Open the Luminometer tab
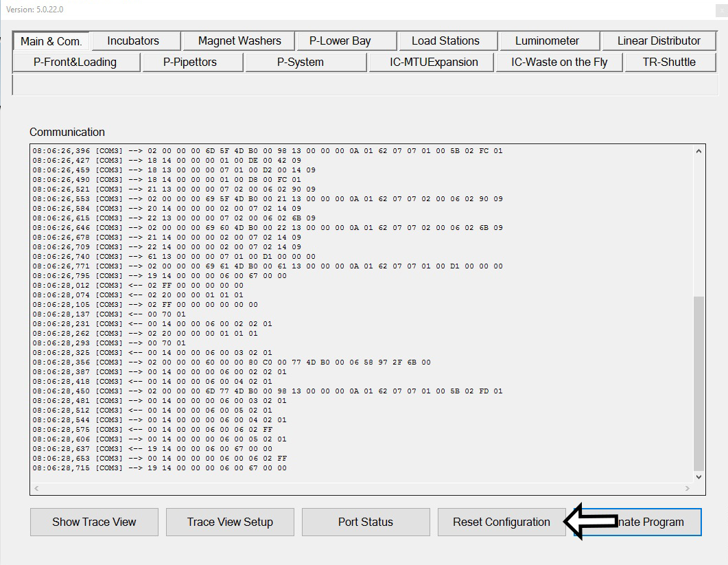Screen dimensions: 728x565 point(548,41)
